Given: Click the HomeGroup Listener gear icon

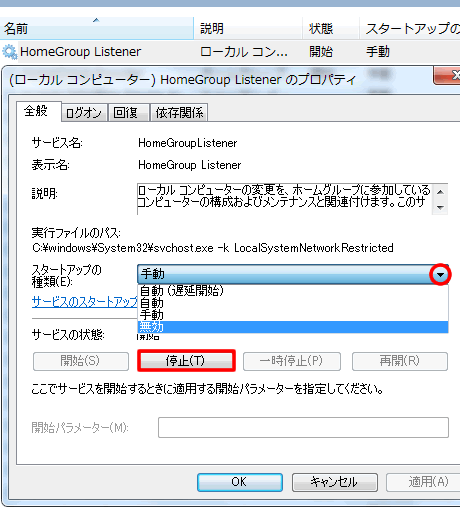Looking at the screenshot, I should click(9, 52).
